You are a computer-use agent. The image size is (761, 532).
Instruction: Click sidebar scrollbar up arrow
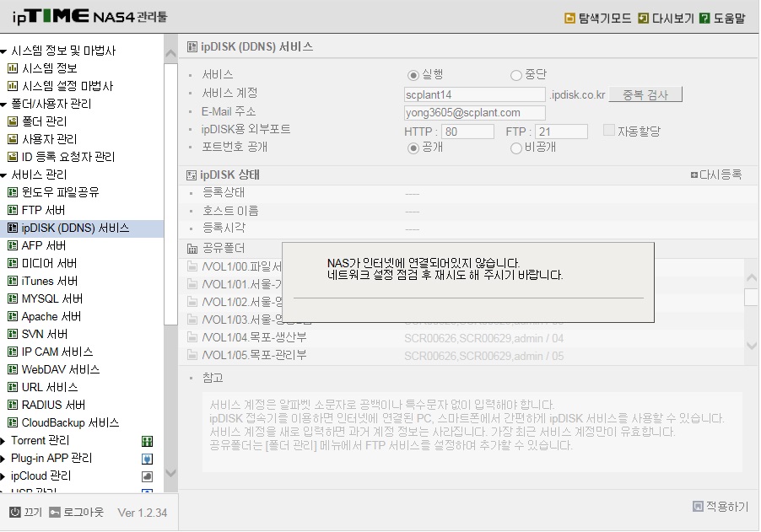click(170, 53)
